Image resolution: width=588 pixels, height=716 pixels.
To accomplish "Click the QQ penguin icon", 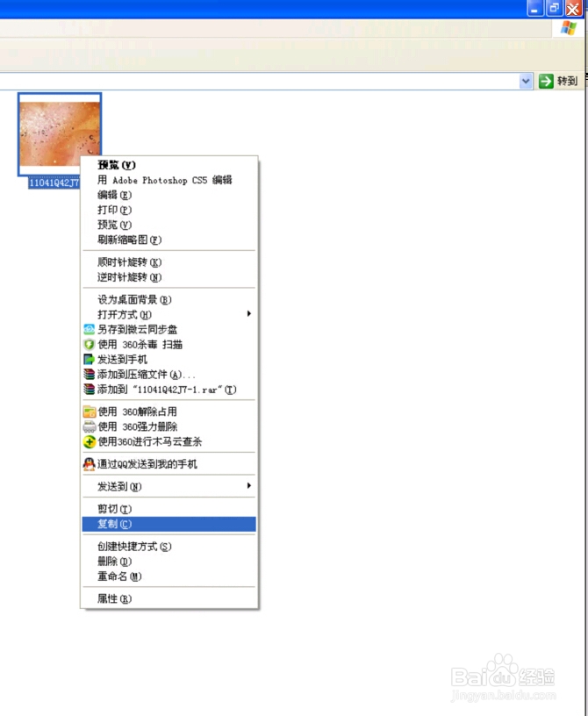I will 90,464.
